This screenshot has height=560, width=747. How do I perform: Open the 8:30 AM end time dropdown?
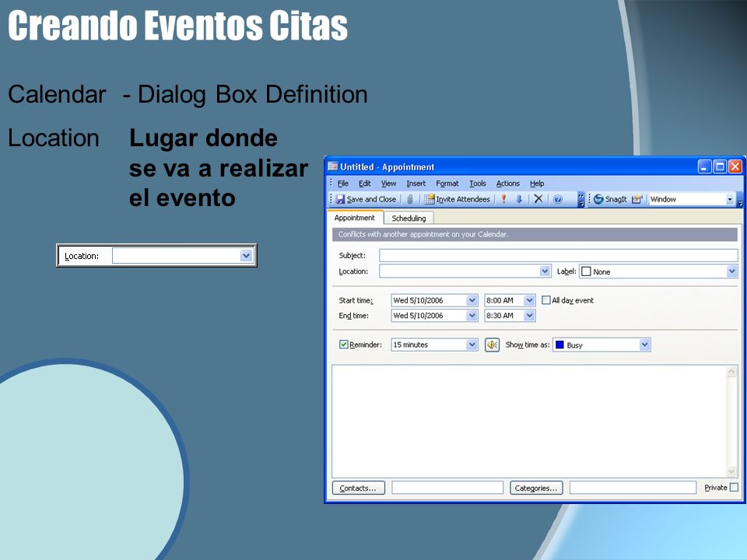(x=529, y=315)
